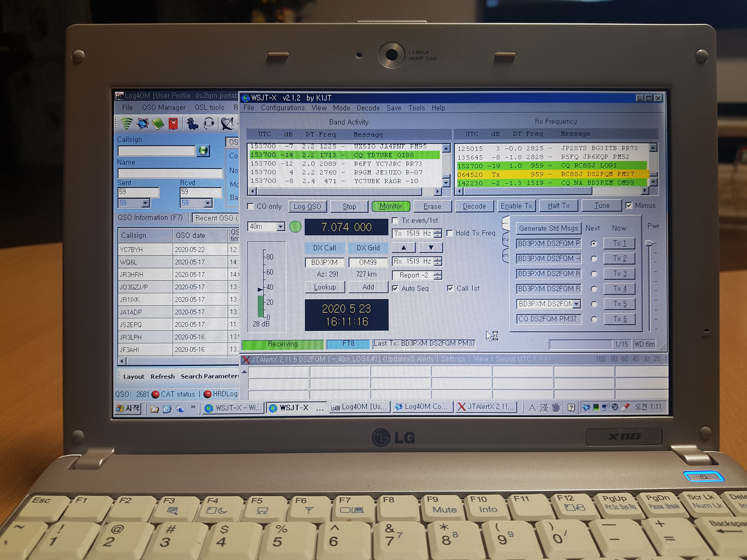
Task: Open the green logbook icon in Log4OM
Action: click(158, 124)
